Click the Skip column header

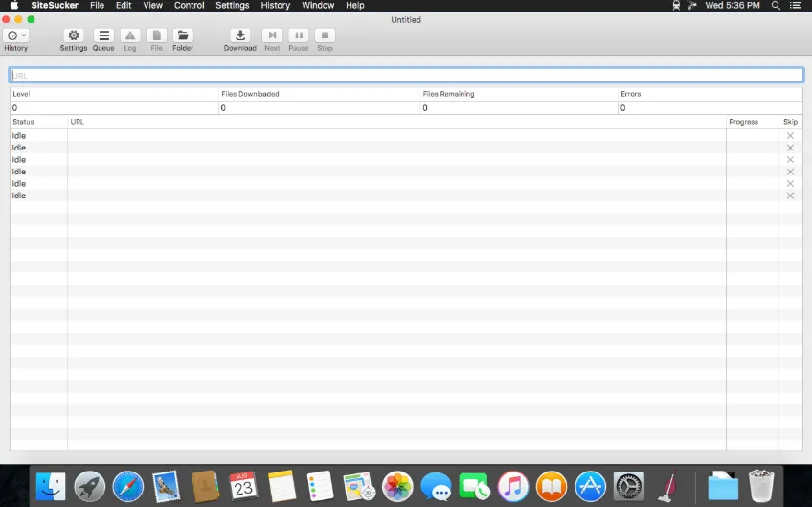click(790, 122)
